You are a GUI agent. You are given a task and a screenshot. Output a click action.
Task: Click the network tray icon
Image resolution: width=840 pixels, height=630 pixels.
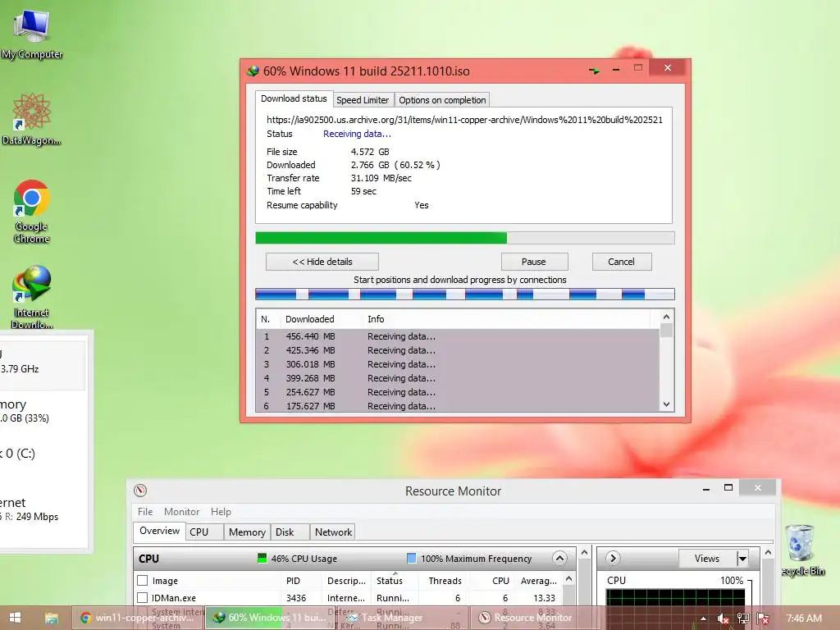coord(743,619)
